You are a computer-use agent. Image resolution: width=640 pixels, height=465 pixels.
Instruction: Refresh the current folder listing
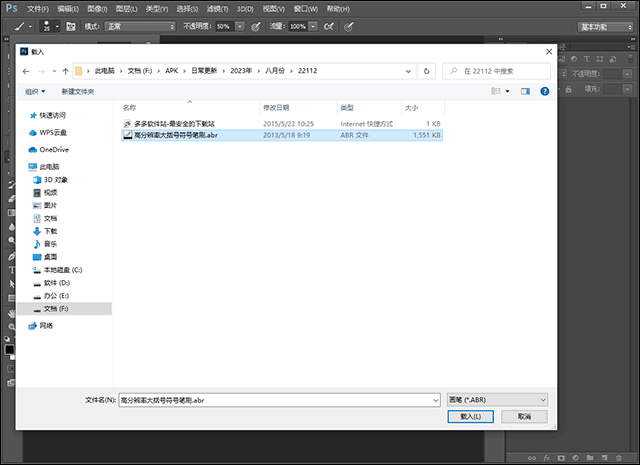coord(427,71)
